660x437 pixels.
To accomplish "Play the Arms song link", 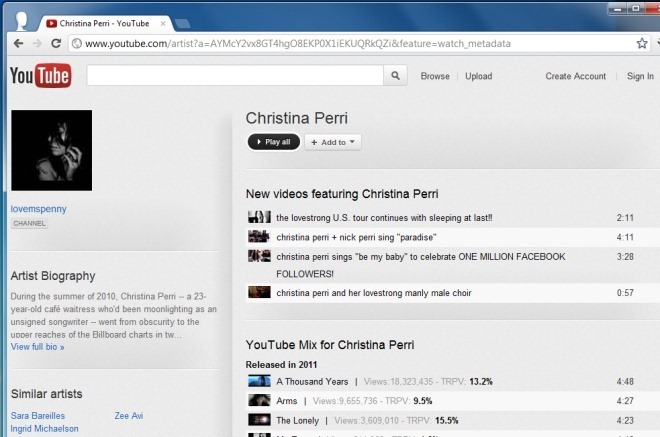I will (x=287, y=401).
